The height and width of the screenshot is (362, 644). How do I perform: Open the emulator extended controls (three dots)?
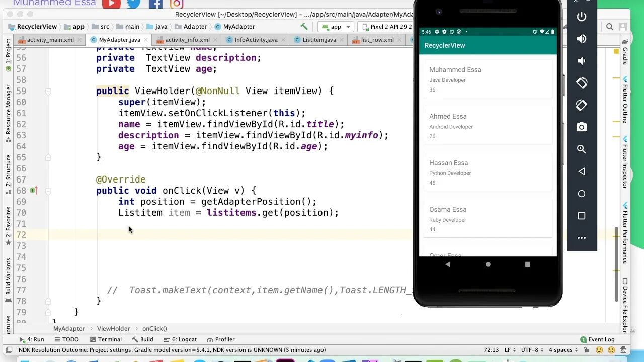582,238
